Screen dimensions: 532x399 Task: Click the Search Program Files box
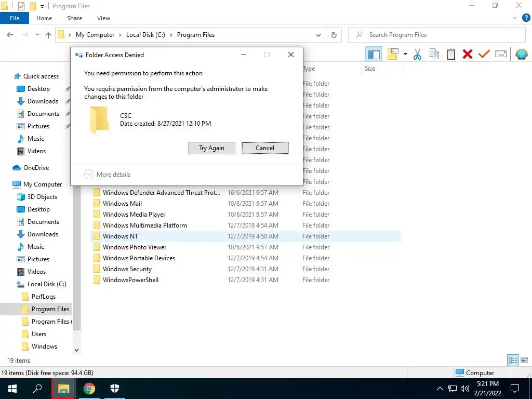[437, 35]
